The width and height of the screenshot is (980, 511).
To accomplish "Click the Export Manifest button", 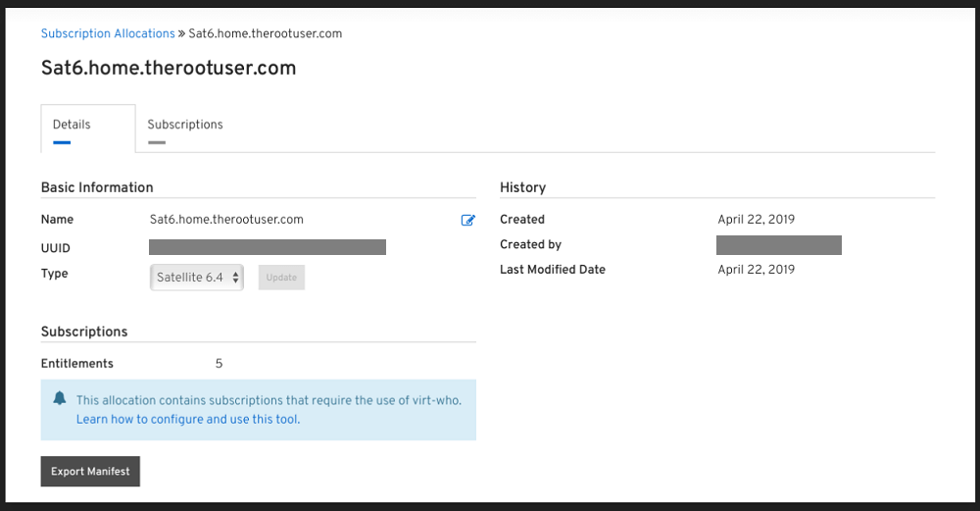I will pyautogui.click(x=90, y=472).
